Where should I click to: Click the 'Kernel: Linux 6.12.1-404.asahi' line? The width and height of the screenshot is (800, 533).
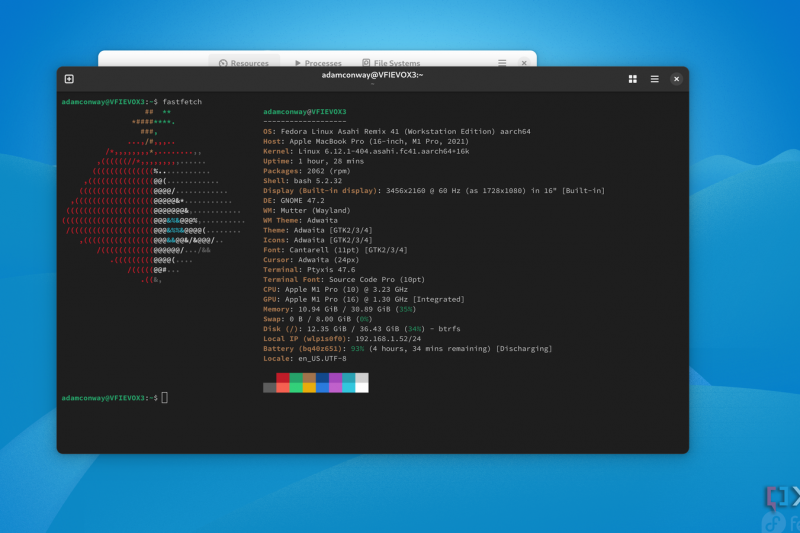[366, 151]
